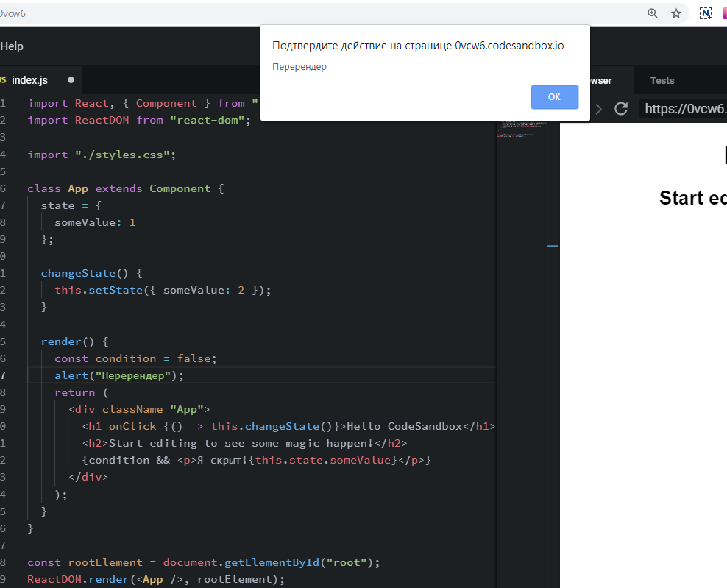
Task: Bookmark this page with the star icon
Action: (x=676, y=13)
